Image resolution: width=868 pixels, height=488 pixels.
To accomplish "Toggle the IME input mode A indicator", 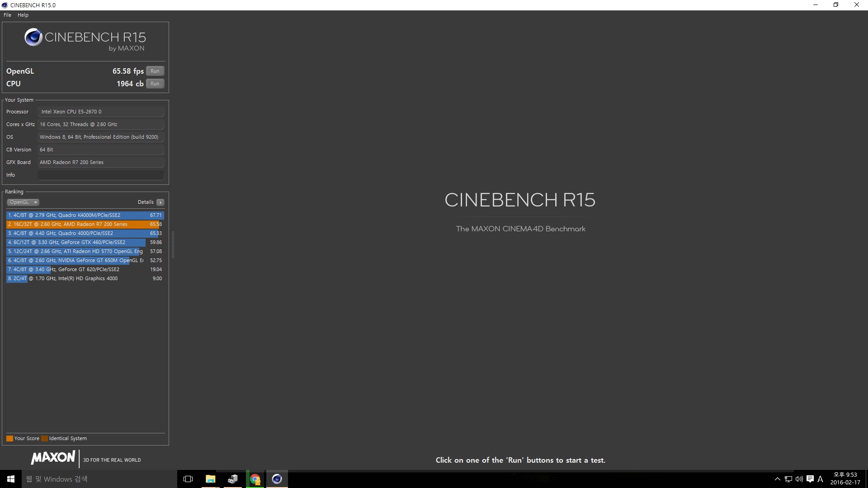I will tap(820, 479).
